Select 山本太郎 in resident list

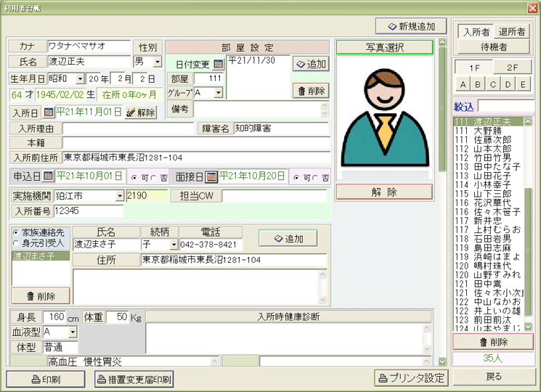[488, 149]
